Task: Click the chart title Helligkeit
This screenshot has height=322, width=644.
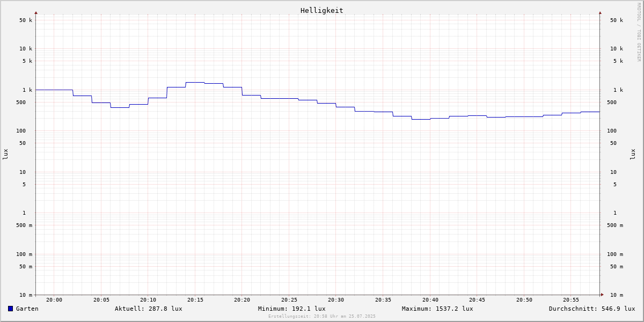Action: click(322, 10)
